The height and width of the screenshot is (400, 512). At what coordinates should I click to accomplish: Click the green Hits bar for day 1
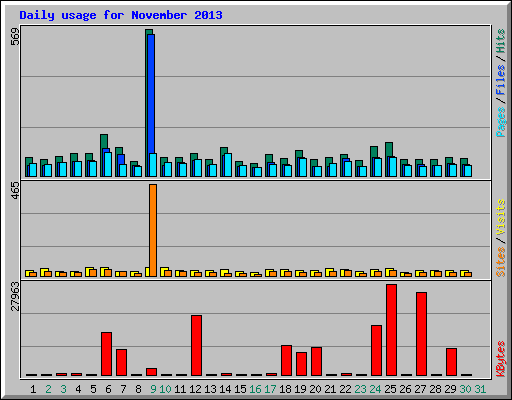click(29, 160)
